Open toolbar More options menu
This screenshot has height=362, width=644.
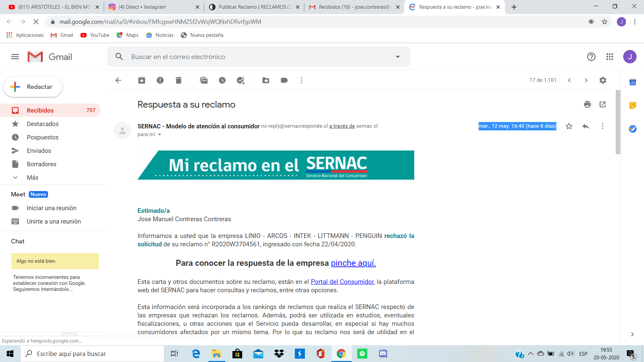tap(301, 80)
